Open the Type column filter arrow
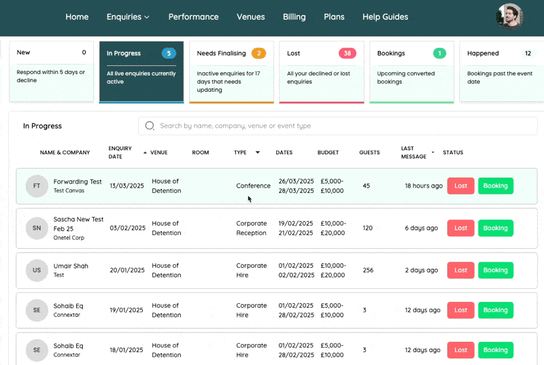544x365 pixels. point(258,152)
